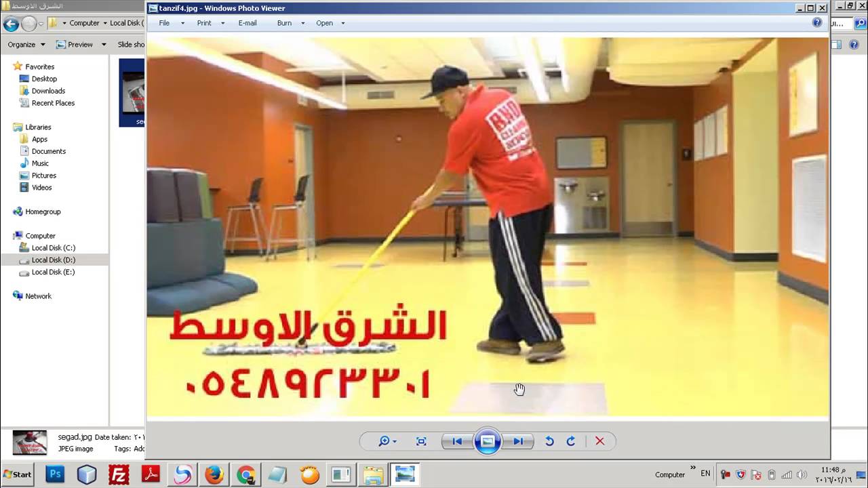Click Explorer help question mark icon

(854, 45)
